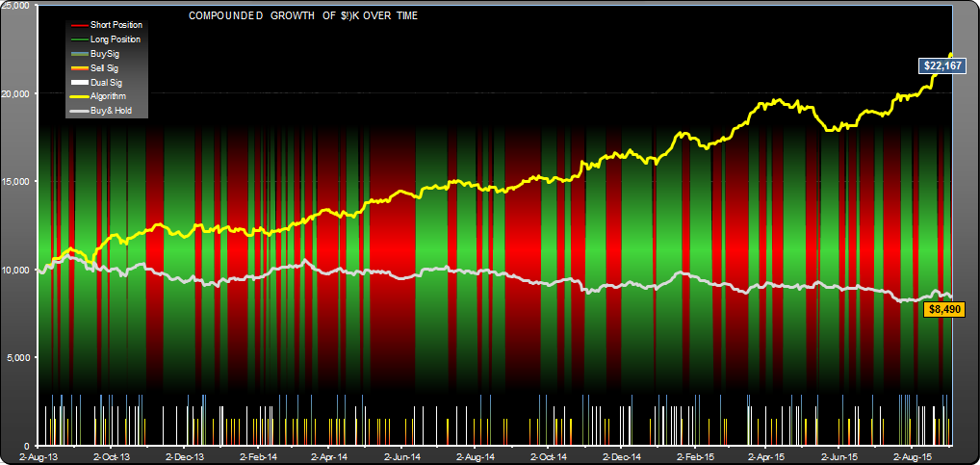
Task: Click the $22,167 end value label
Action: (x=939, y=65)
